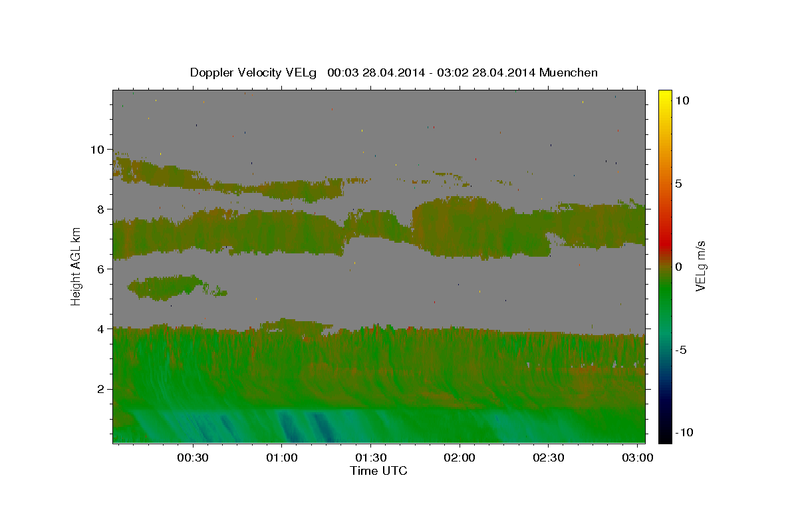
Task: Click the 01:00 time tick label
Action: [281, 458]
